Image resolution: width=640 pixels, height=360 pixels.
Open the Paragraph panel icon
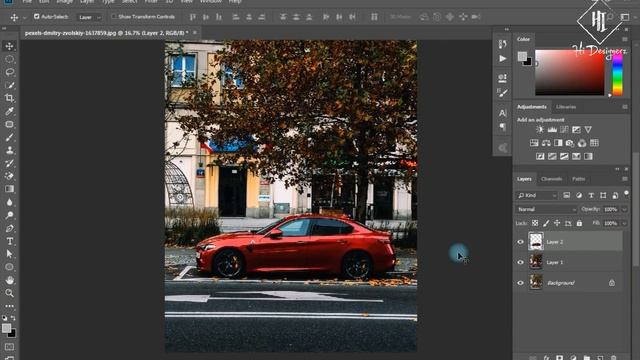click(x=503, y=127)
